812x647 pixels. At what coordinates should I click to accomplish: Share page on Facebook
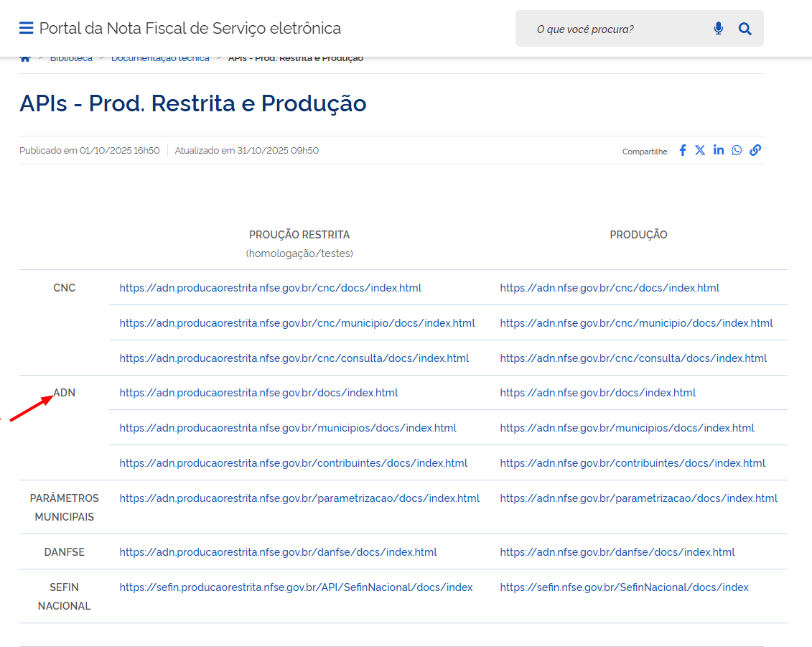[x=683, y=150]
